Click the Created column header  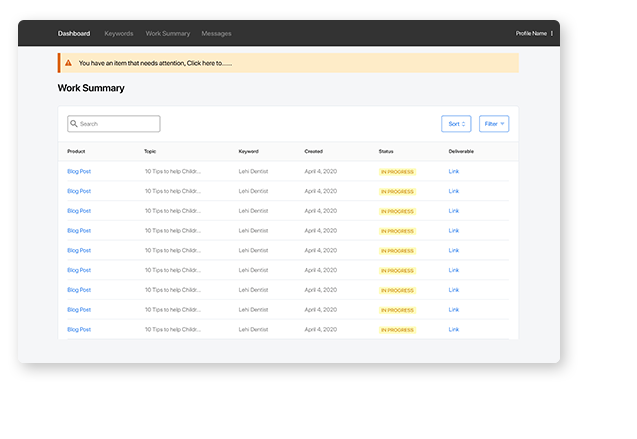314,151
